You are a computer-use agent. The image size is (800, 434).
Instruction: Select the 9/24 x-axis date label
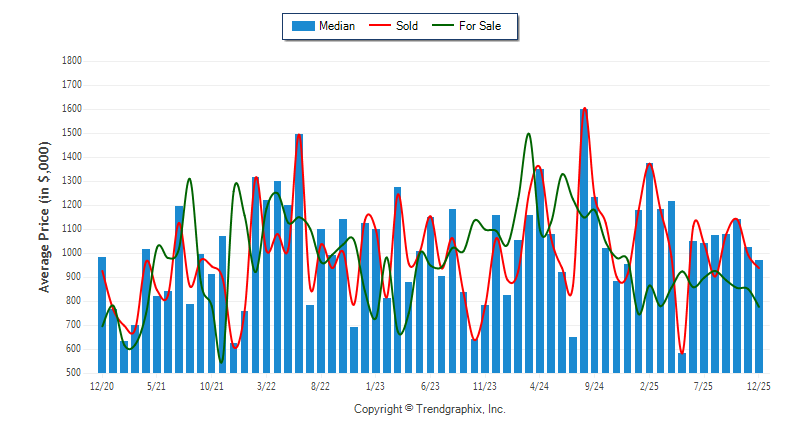tap(594, 385)
